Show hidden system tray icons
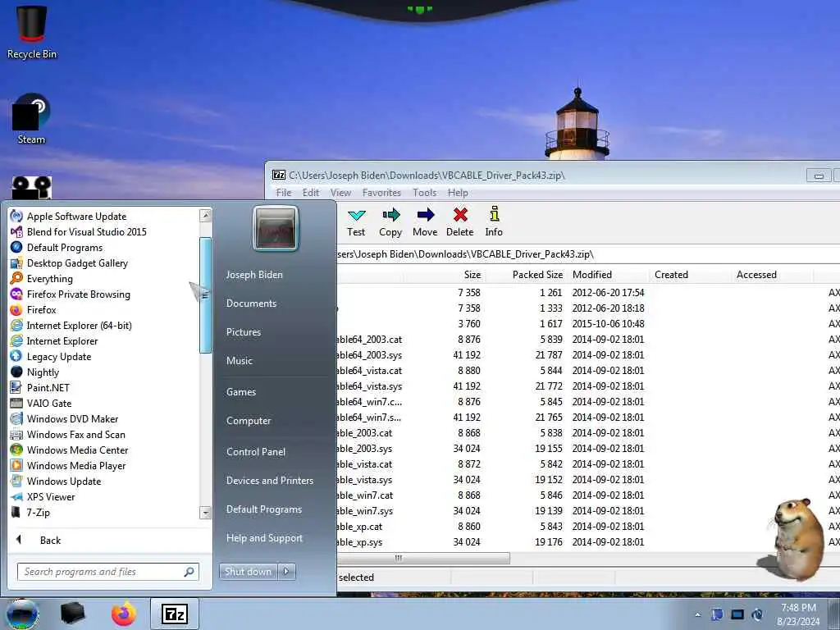The image size is (840, 630). [x=697, y=615]
